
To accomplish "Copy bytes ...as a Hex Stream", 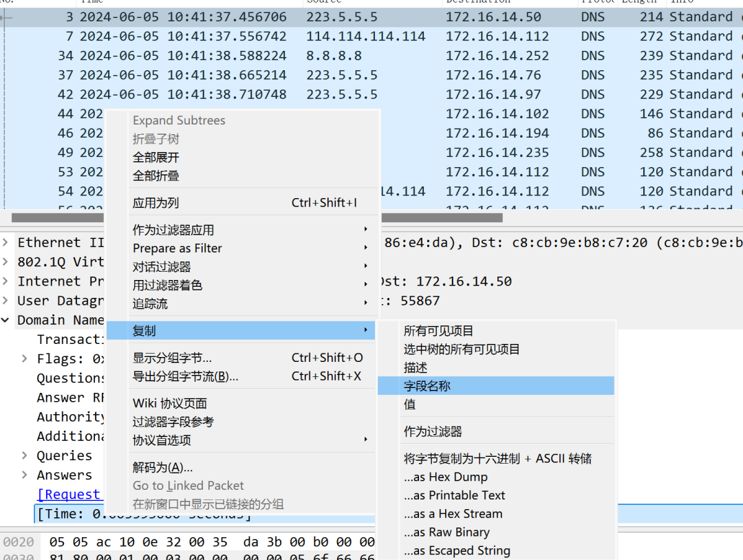I will (453, 513).
